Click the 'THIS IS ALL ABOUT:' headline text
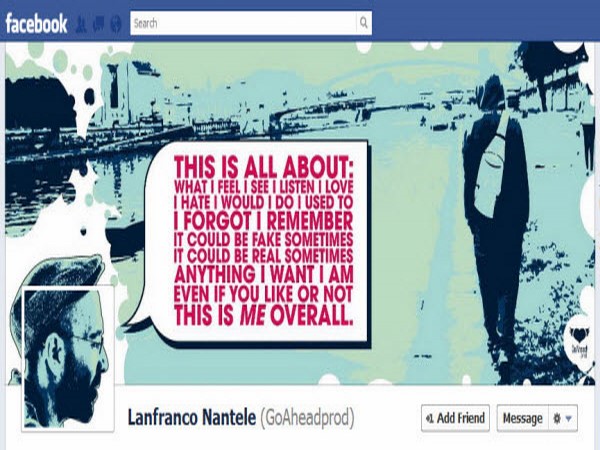600x450 pixels. 263,167
